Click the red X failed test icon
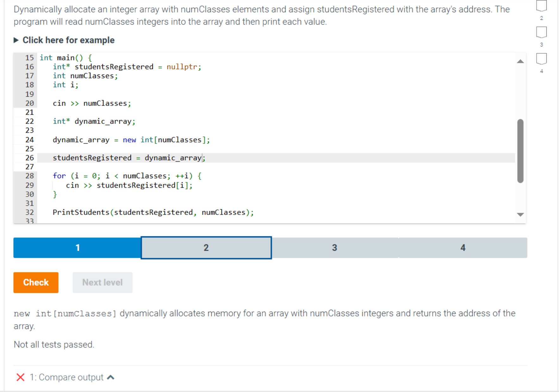559x392 pixels. coord(20,377)
